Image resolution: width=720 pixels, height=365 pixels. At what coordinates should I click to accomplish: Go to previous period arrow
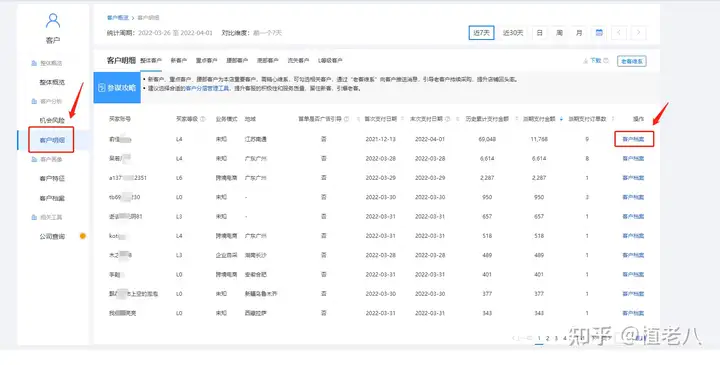pos(619,33)
